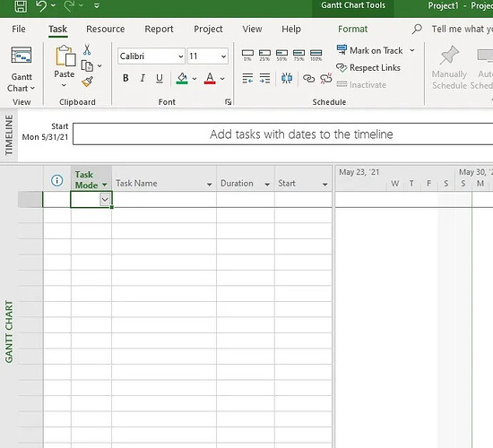
Task: Mark task 50% complete
Action: click(281, 55)
